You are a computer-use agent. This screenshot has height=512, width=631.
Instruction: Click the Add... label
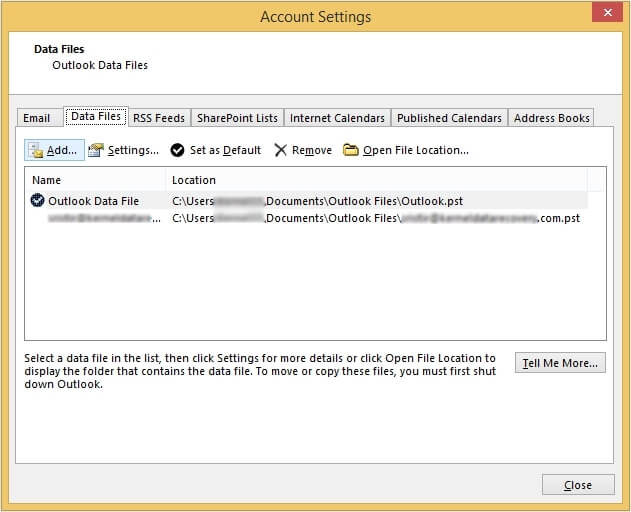tap(62, 150)
